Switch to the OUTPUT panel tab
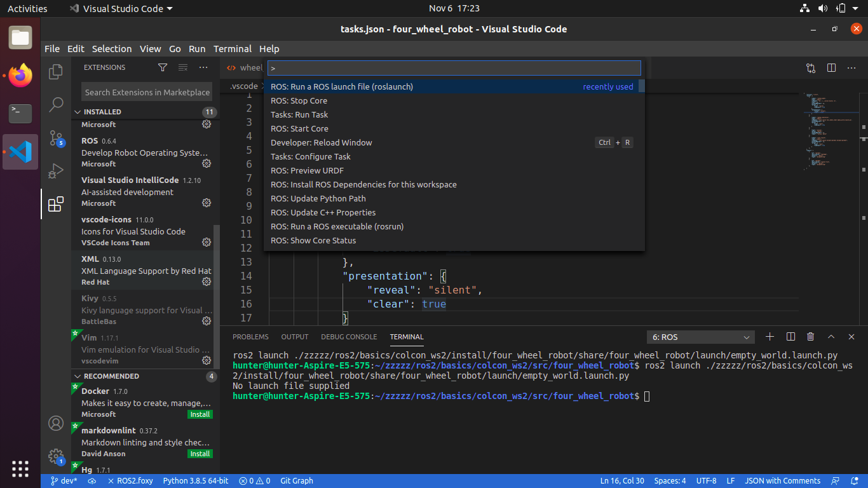 point(295,337)
